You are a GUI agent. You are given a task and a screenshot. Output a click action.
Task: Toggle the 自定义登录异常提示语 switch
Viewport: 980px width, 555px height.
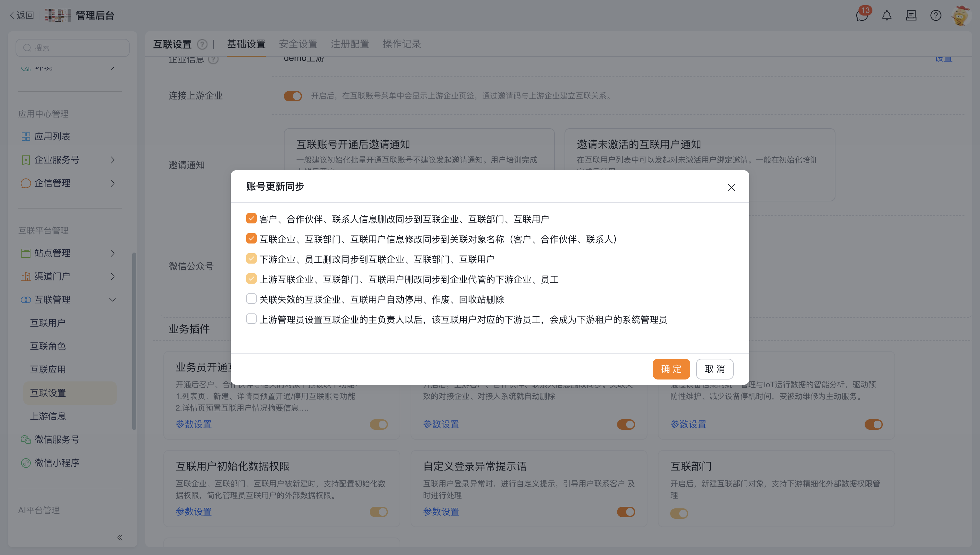(625, 512)
